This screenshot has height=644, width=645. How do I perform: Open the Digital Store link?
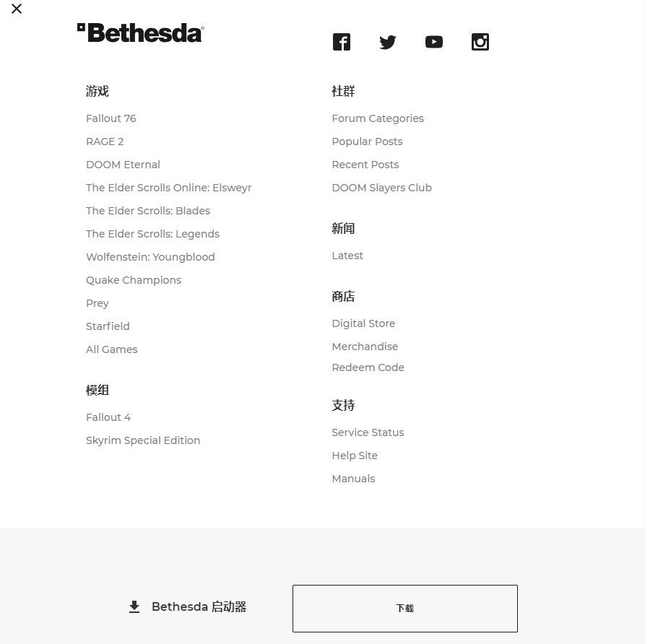pos(363,323)
